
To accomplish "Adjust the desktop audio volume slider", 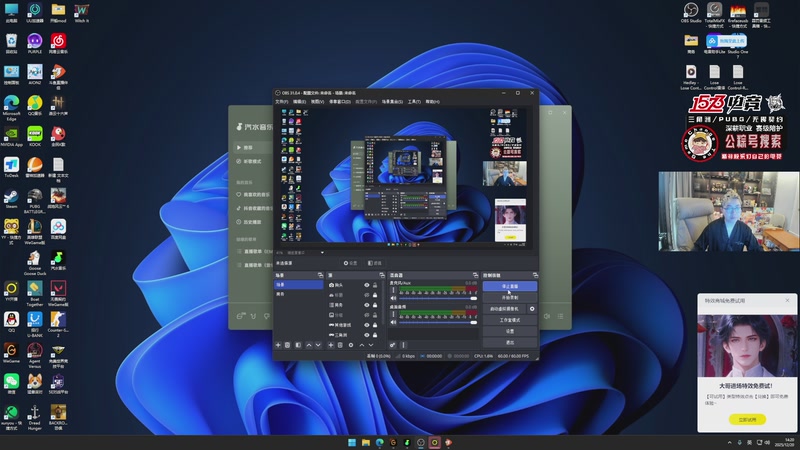I will 438,322.
